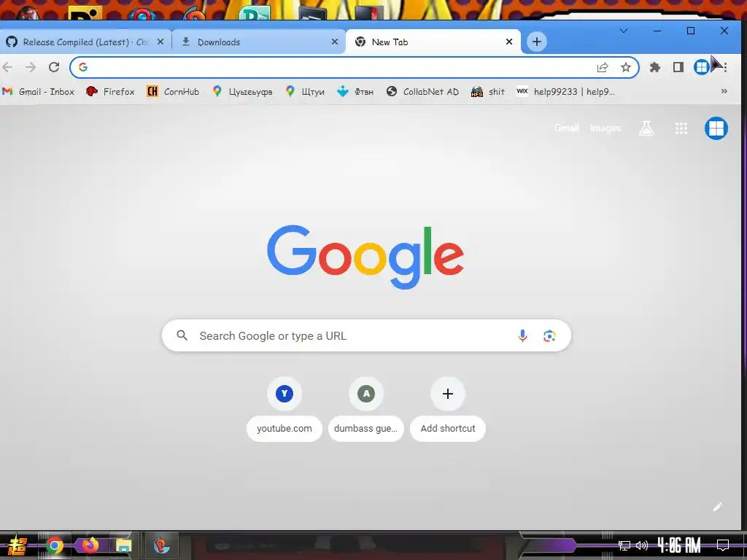Bookmark this tab with the star icon
The height and width of the screenshot is (560, 747).
tap(625, 67)
